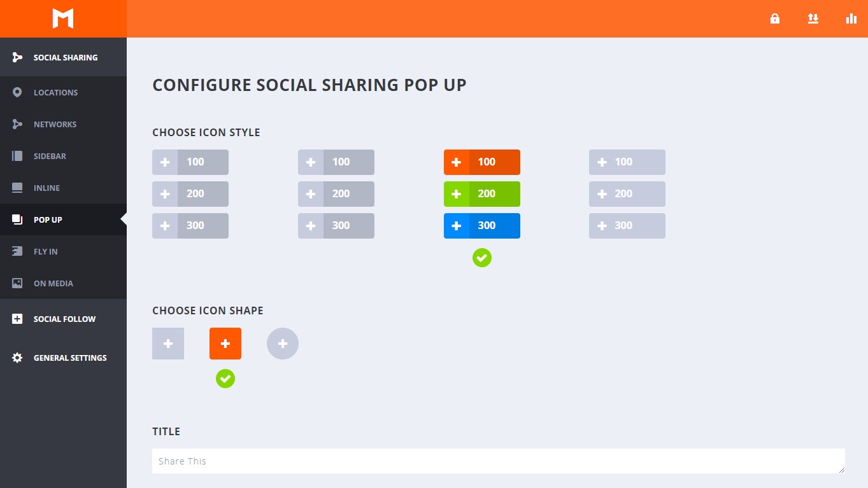This screenshot has width=868, height=488.
Task: Click the Locations pin icon in sidebar
Action: click(17, 92)
